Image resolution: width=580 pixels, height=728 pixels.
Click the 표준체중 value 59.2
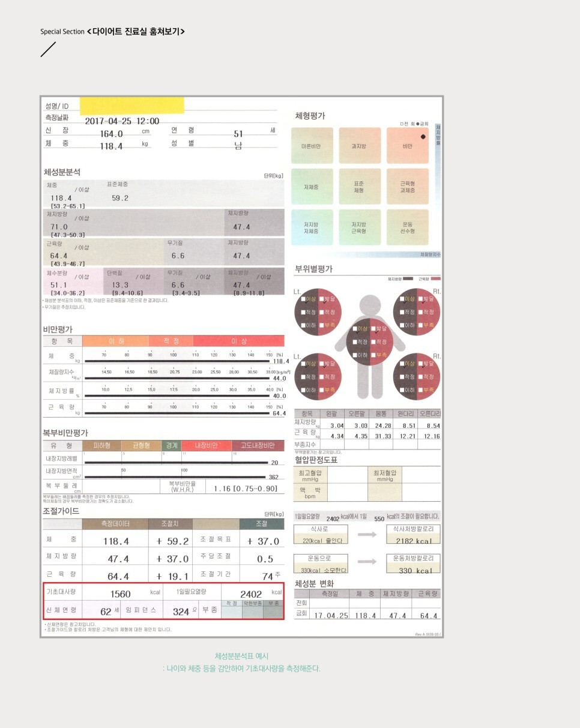[x=120, y=197]
